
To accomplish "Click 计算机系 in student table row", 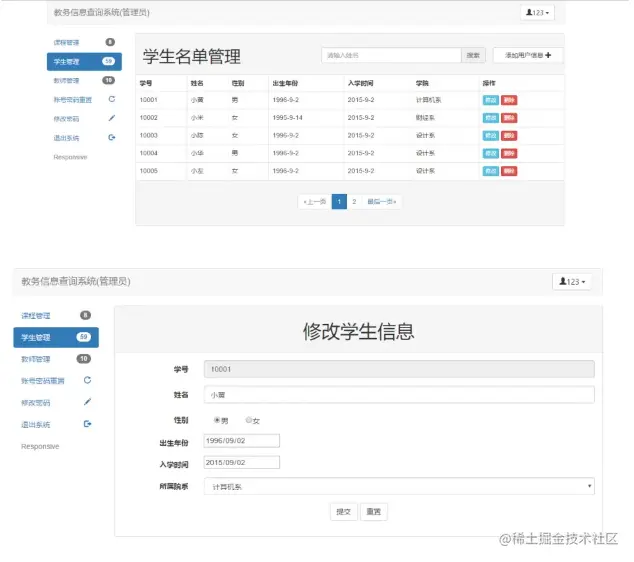I will (429, 100).
